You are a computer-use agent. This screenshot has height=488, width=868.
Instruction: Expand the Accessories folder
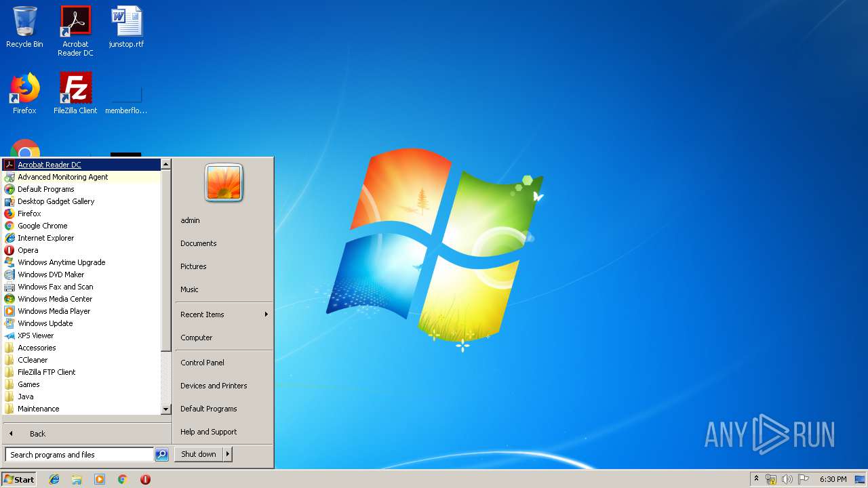coord(81,348)
